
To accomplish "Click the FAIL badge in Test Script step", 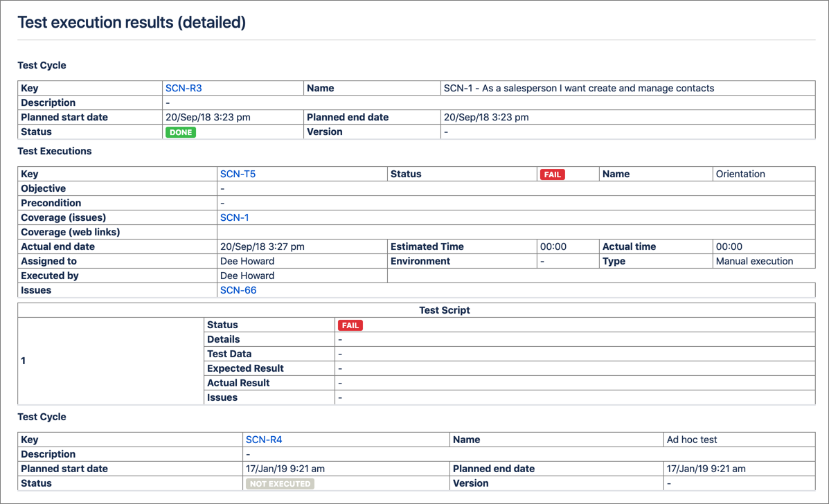I will tap(350, 325).
